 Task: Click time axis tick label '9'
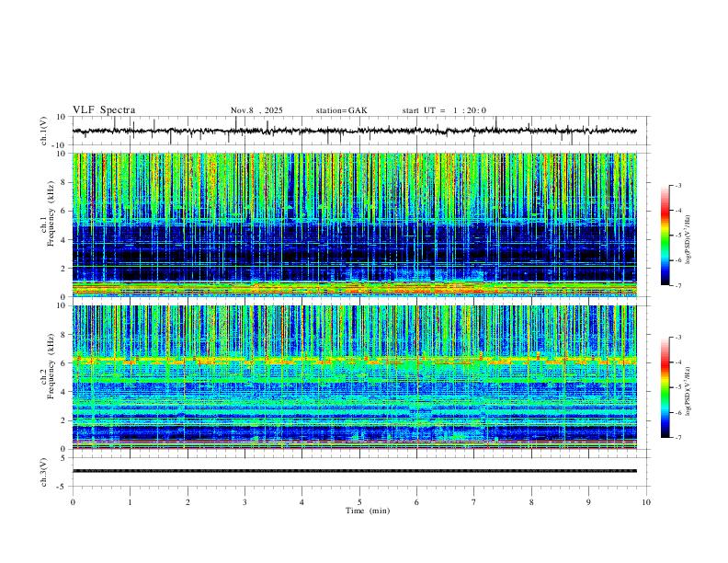[x=588, y=502]
